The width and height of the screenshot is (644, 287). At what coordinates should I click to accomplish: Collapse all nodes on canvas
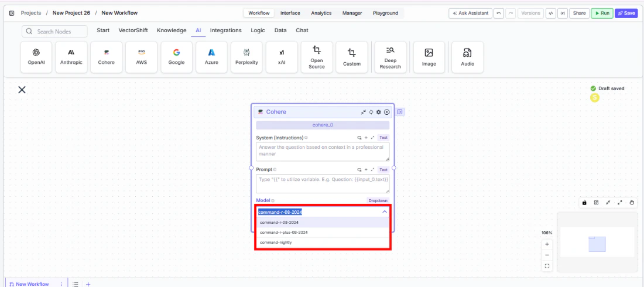[x=608, y=203]
